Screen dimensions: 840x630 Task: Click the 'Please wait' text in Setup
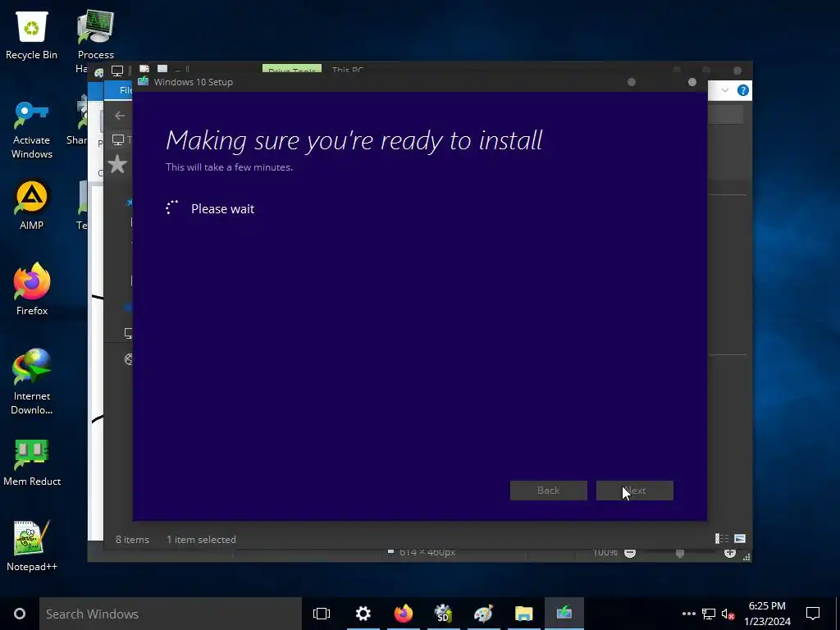(x=223, y=209)
